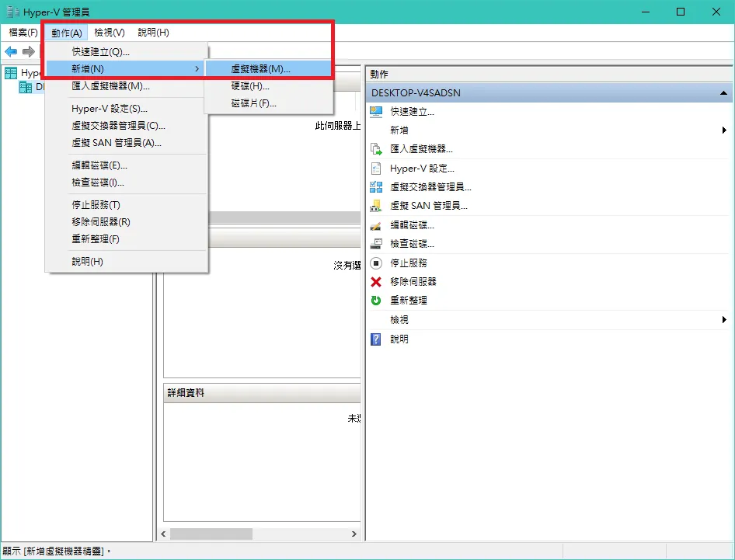Click Hyper-V 設定... in Actions pane

point(422,169)
